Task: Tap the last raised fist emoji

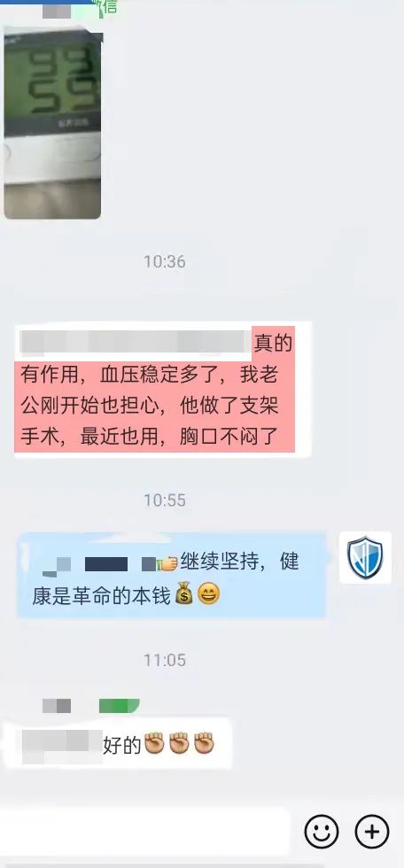Action: pyautogui.click(x=204, y=744)
